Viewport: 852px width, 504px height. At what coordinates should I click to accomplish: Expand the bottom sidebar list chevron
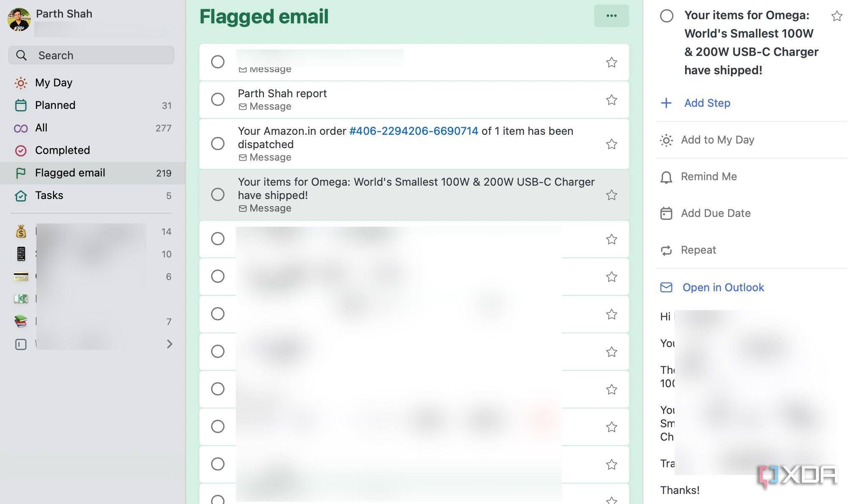click(x=169, y=344)
